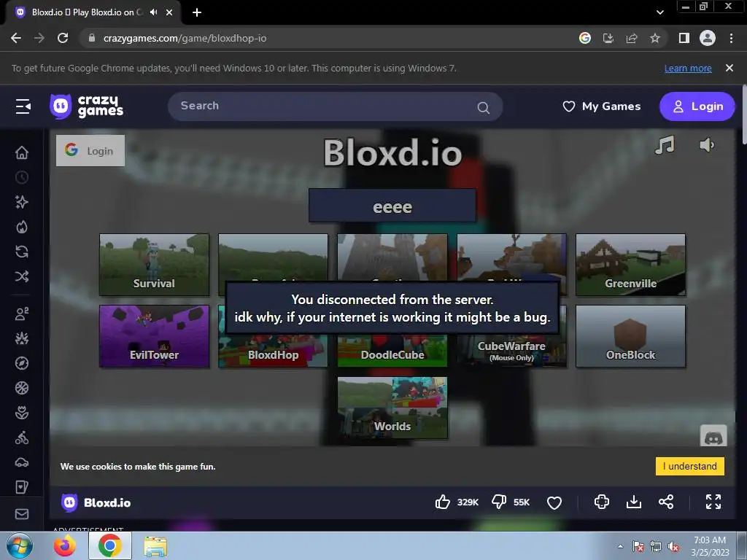Screen dimensions: 747x560
Task: Accept cookies with I understand button
Action: pyautogui.click(x=690, y=466)
